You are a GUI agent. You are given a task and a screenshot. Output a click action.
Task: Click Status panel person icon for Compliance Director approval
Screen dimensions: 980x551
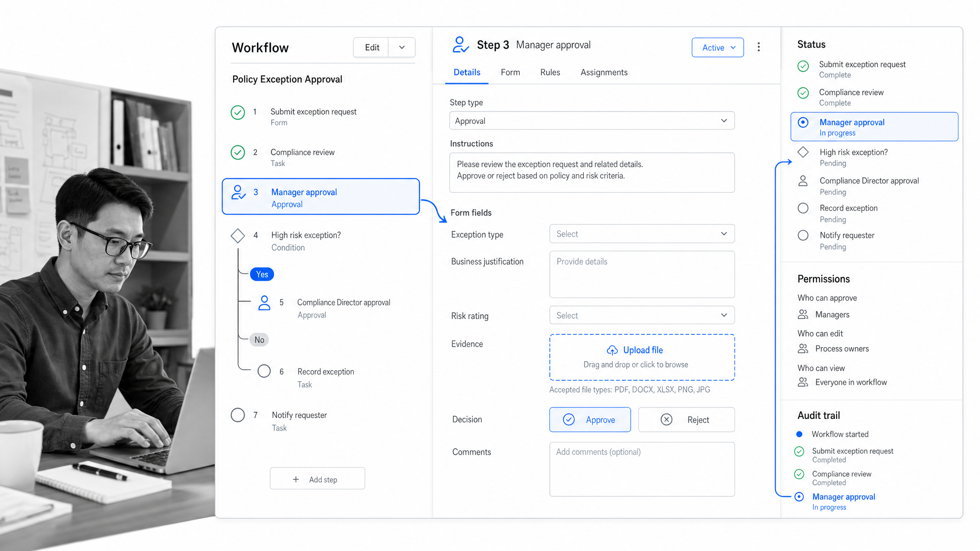(x=803, y=181)
